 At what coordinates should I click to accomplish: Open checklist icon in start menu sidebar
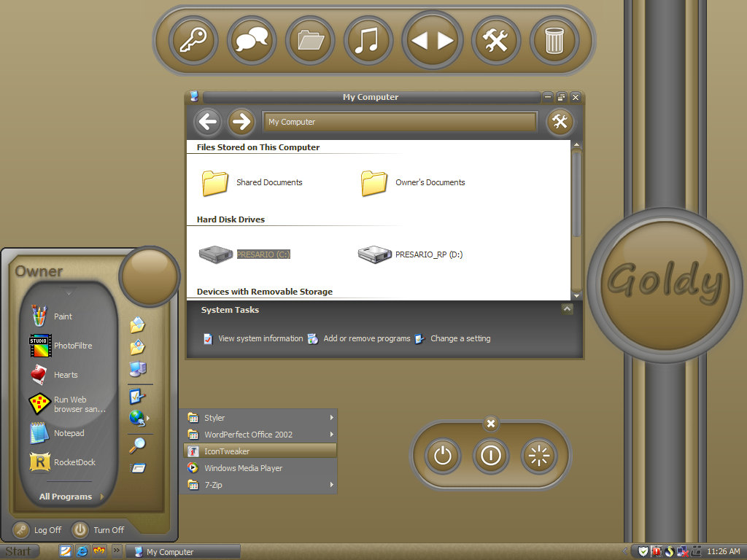138,396
